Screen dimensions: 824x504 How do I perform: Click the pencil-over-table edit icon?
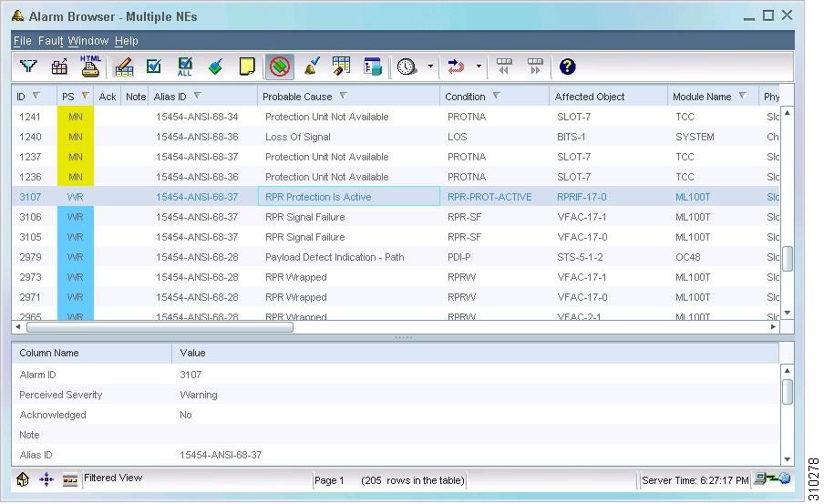click(x=123, y=67)
